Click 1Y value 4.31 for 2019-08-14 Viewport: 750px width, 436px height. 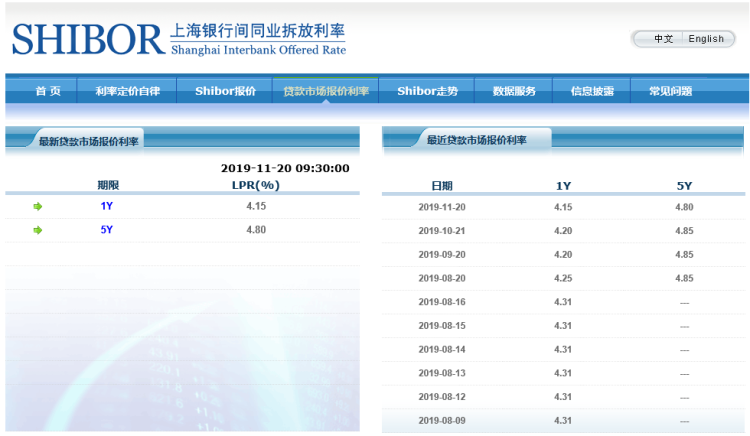(563, 349)
